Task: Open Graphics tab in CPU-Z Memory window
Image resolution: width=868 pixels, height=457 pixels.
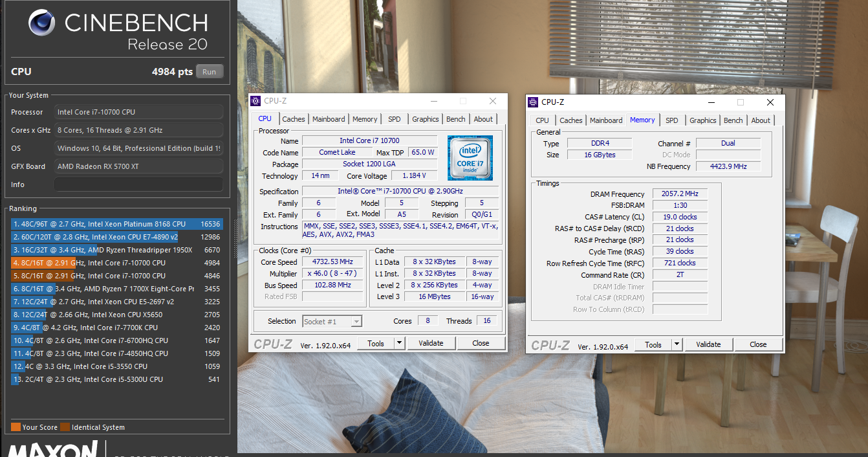Action: [x=703, y=120]
